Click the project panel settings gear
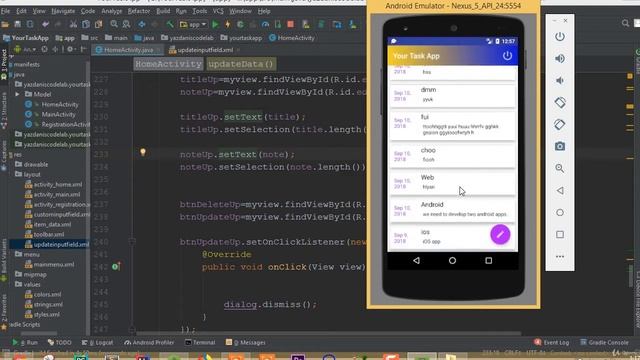 click(70, 49)
